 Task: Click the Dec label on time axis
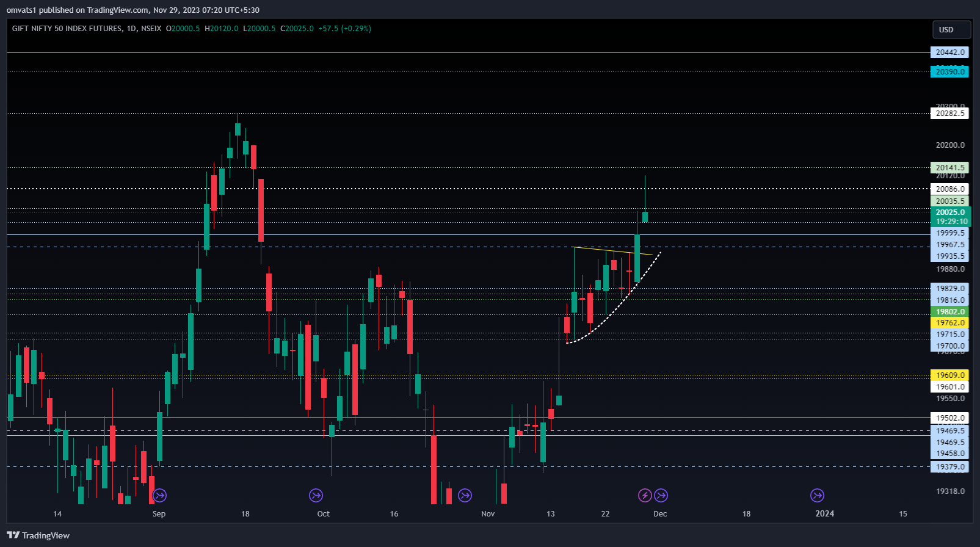pos(660,514)
